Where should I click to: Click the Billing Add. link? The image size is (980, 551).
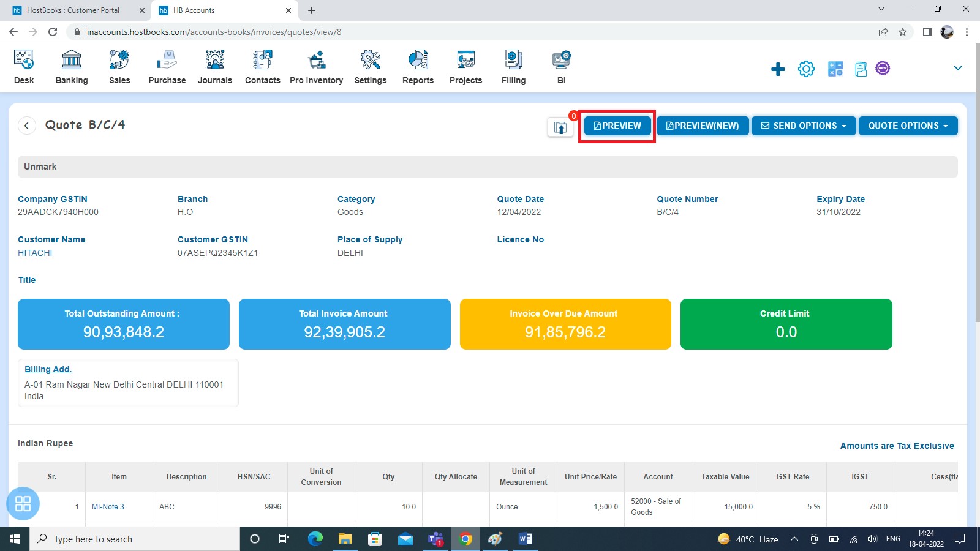[48, 369]
